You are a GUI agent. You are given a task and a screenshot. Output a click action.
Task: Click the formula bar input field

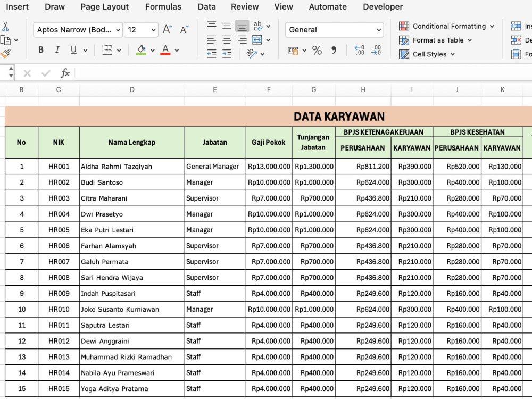tap(303, 73)
